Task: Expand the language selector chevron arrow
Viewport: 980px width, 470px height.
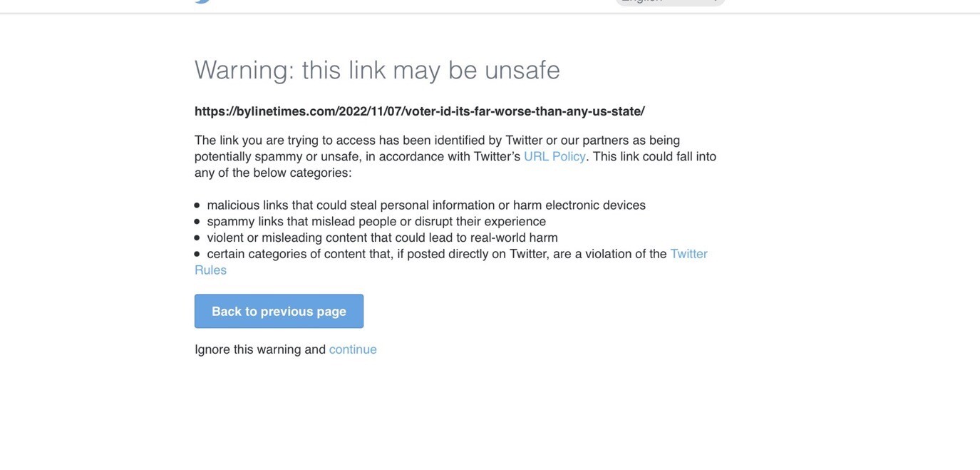Action: pos(714,1)
